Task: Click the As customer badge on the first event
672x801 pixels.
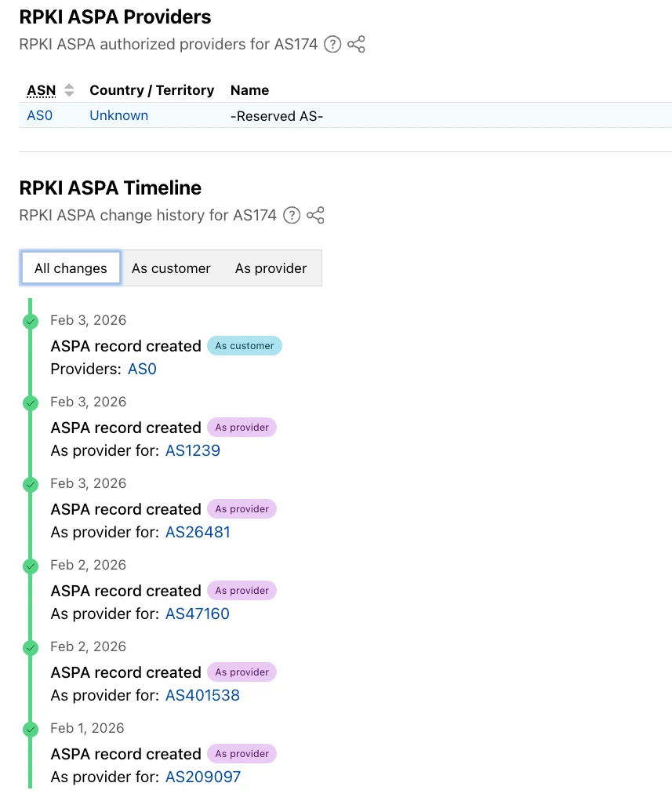Action: (244, 345)
